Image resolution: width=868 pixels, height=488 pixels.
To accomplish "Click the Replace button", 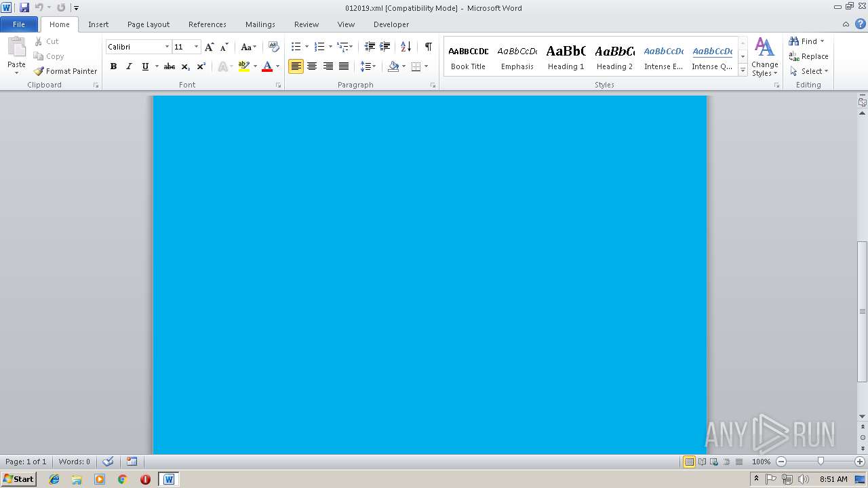I will (809, 56).
